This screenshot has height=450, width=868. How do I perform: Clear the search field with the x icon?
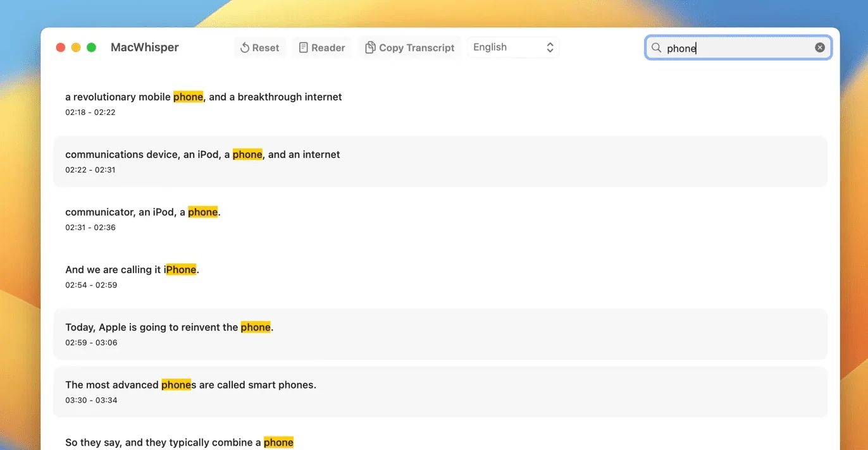click(x=820, y=47)
